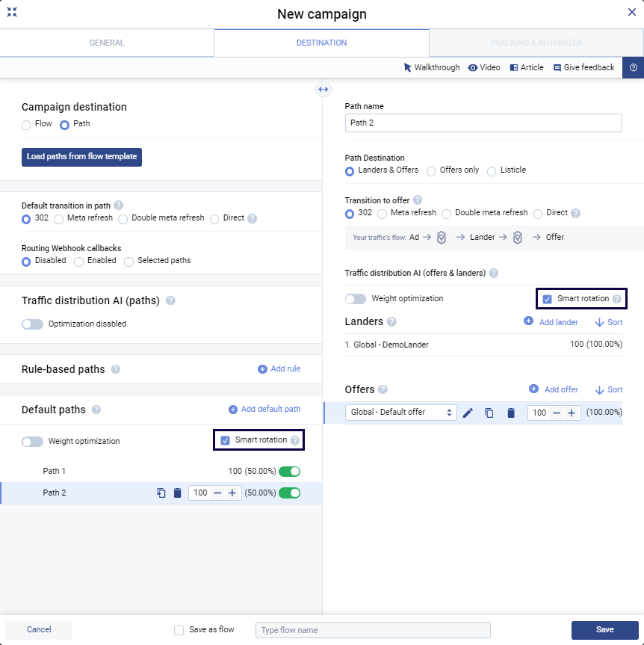Click the duplicate icon in the offer row

click(489, 413)
